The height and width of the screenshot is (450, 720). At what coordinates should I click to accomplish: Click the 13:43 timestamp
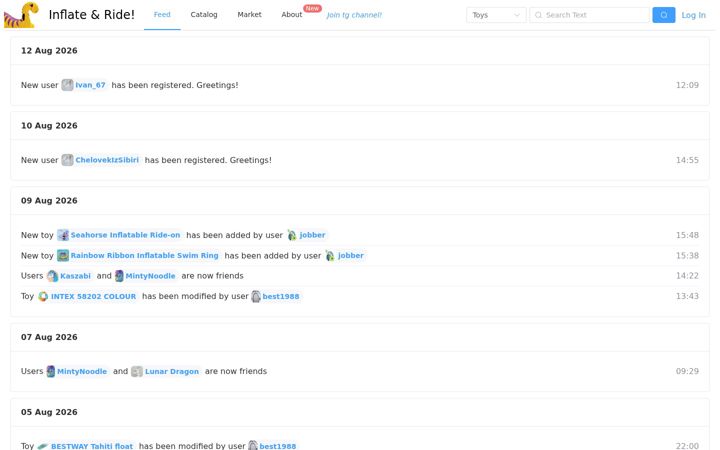[x=687, y=296]
